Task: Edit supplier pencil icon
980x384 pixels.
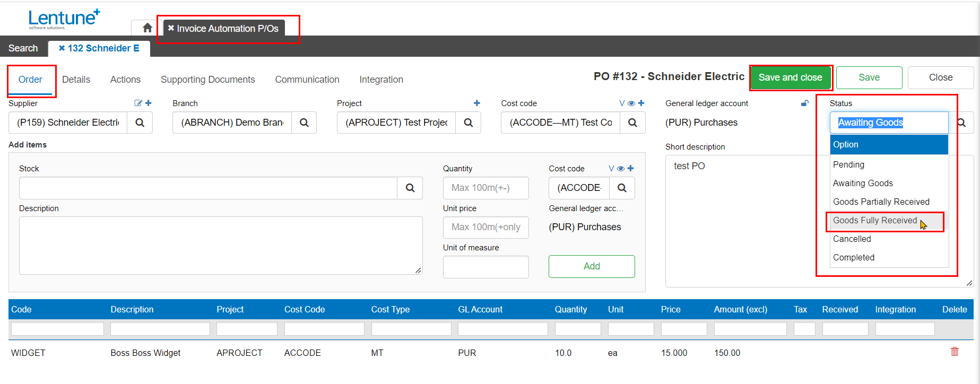Action: (x=138, y=103)
